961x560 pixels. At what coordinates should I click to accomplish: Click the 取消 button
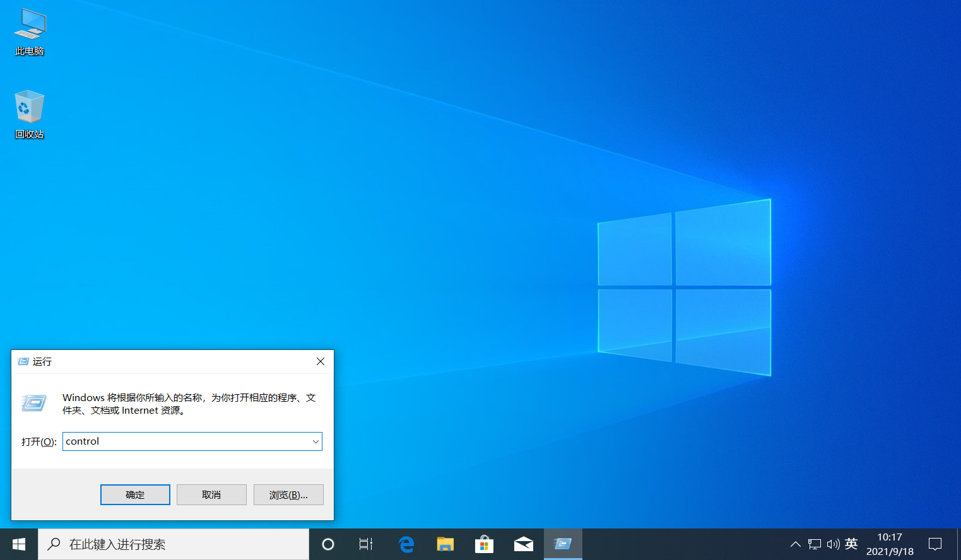[x=211, y=495]
